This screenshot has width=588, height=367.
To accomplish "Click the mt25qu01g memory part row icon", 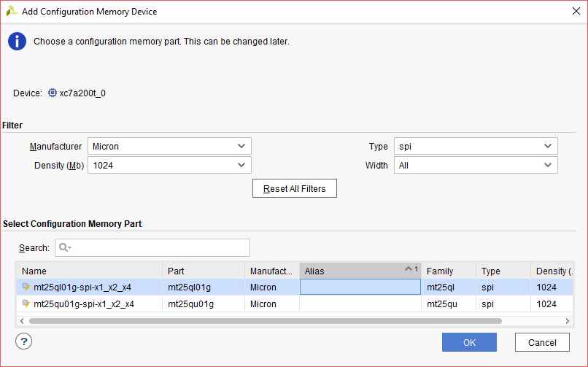I will (x=26, y=304).
